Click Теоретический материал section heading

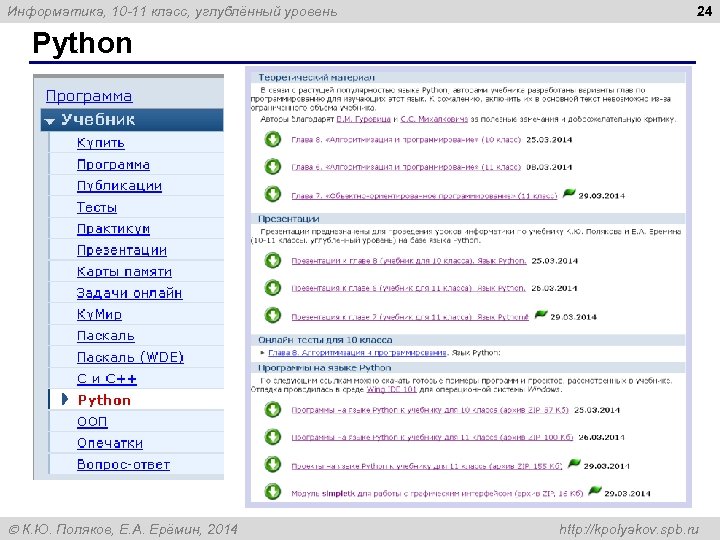316,78
